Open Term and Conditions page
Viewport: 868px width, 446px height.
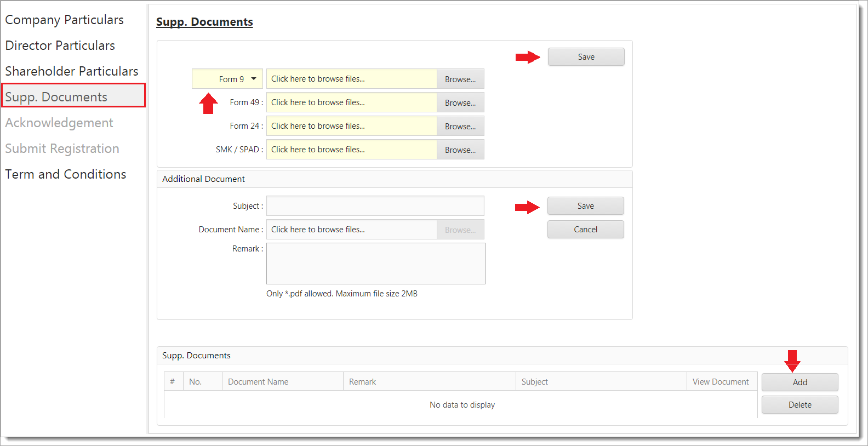66,174
